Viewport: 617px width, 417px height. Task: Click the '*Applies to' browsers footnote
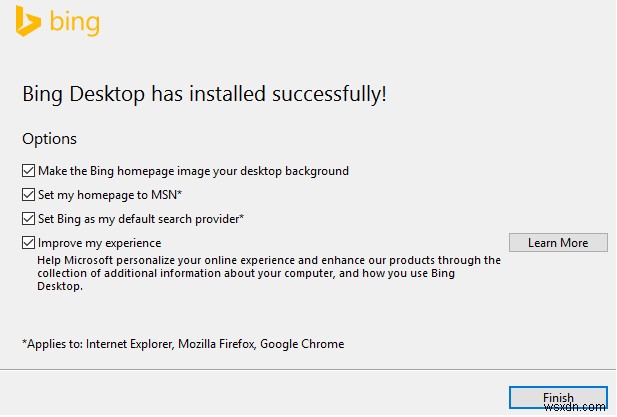(182, 344)
